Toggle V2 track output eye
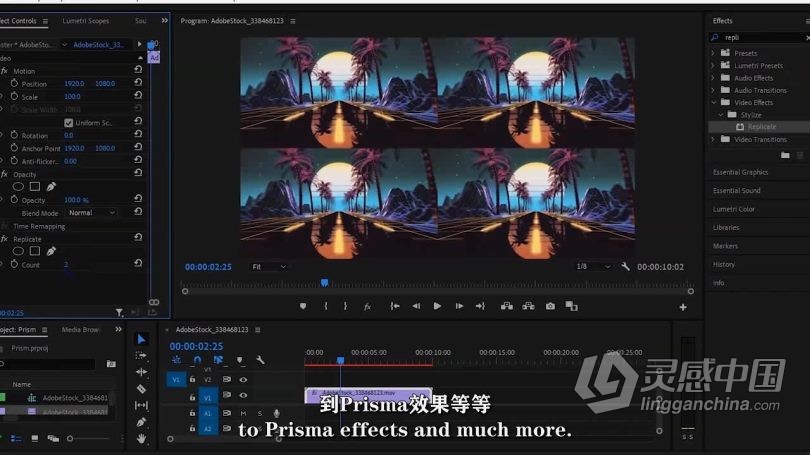Viewport: 810px width, 455px height. pyautogui.click(x=243, y=380)
